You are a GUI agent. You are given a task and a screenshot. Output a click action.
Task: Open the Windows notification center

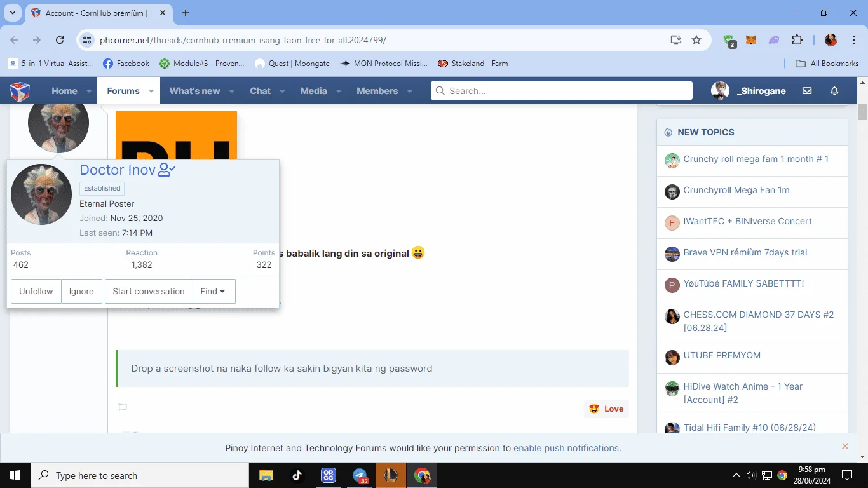(846, 475)
